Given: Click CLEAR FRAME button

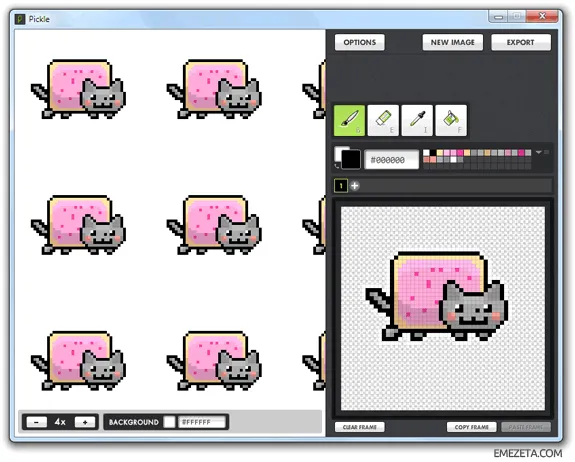Looking at the screenshot, I should point(360,427).
